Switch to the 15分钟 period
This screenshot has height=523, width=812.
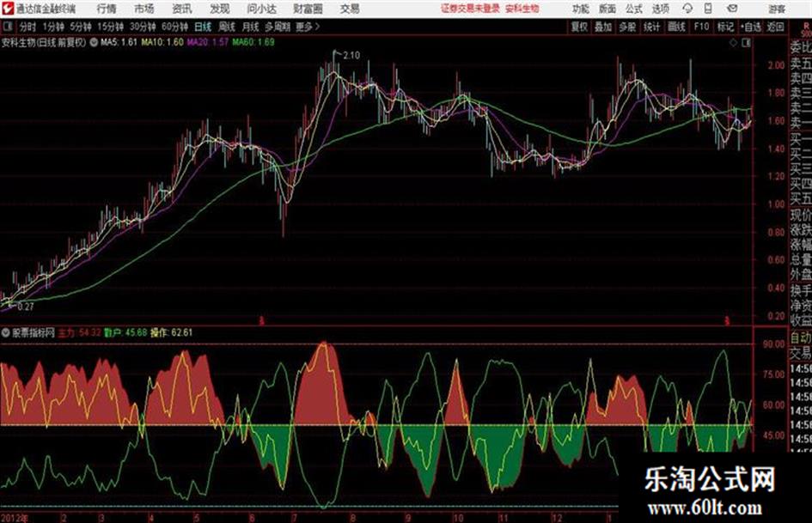click(x=111, y=27)
